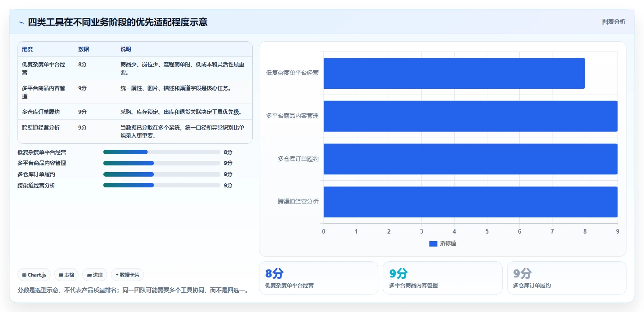644x312 pixels.
Task: Click the 跨渠道经营分析 progress bar
Action: click(162, 185)
